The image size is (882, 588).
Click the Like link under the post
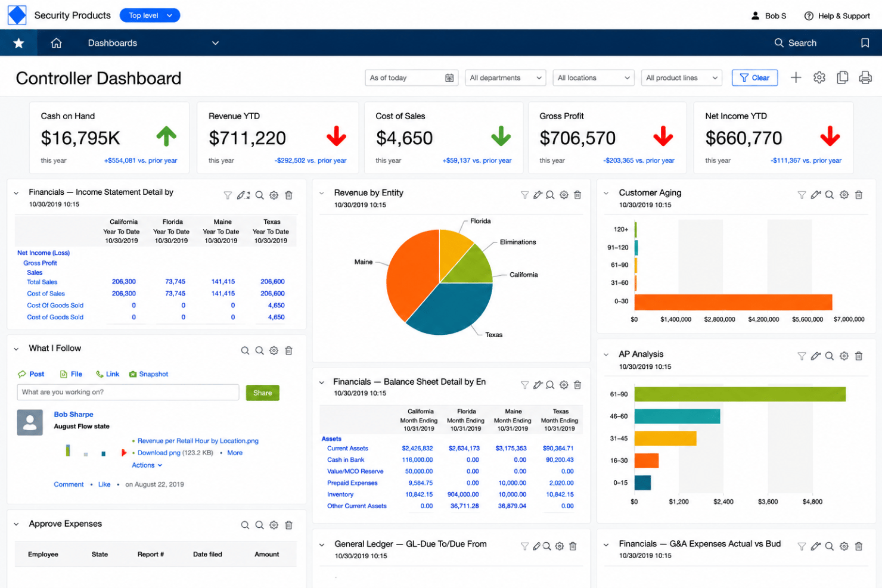(104, 484)
